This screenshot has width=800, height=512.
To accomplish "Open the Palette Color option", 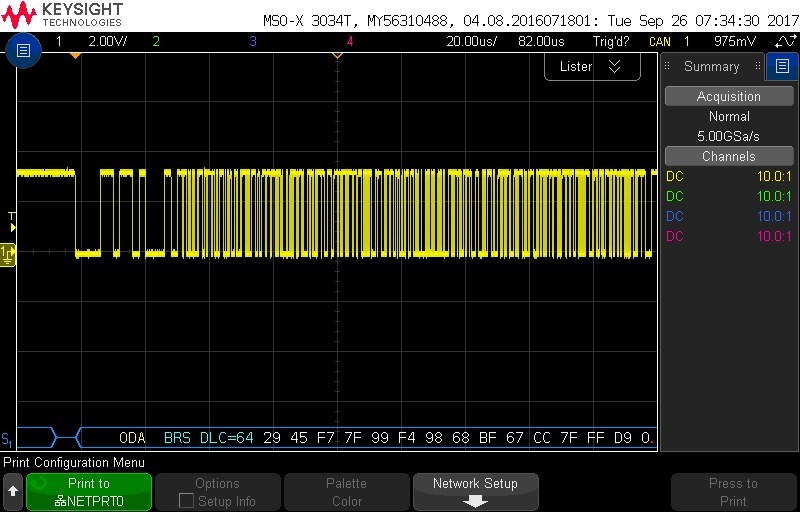I will pyautogui.click(x=346, y=492).
